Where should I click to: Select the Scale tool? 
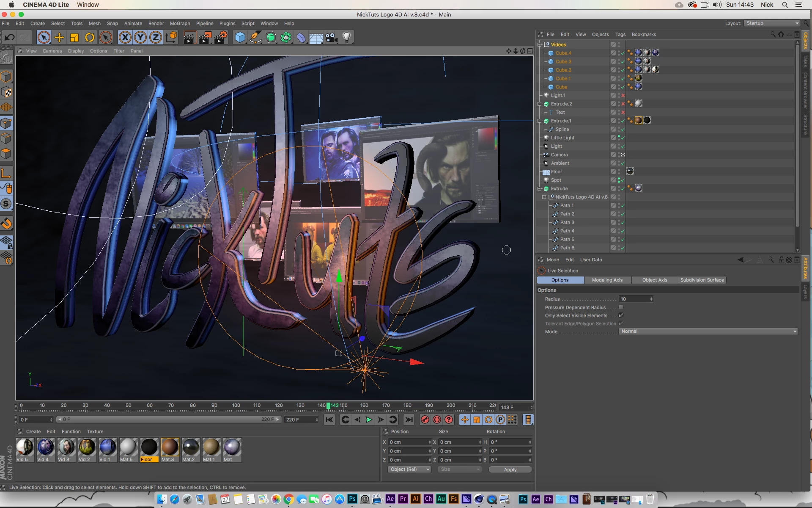click(74, 38)
